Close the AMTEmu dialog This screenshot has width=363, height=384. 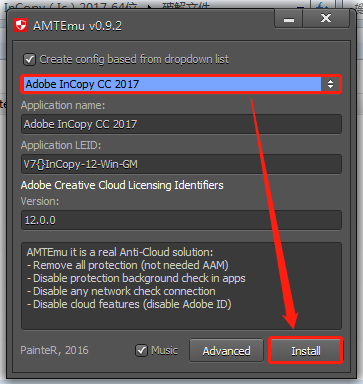point(326,19)
